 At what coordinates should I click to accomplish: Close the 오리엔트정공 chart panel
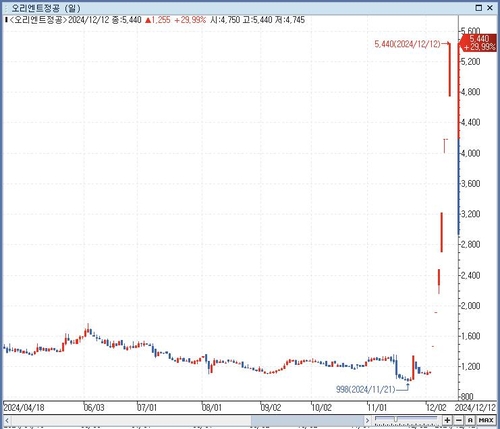point(490,8)
